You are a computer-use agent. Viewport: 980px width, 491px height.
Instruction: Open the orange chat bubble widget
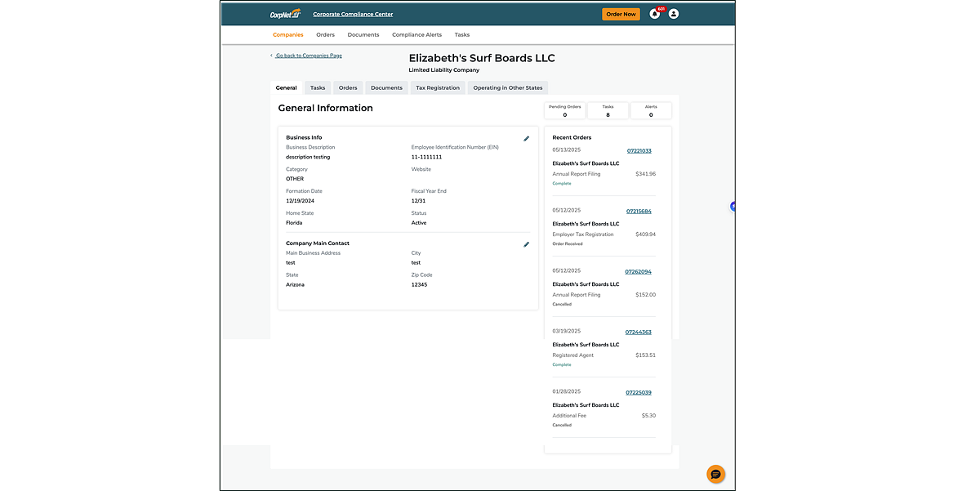click(715, 474)
